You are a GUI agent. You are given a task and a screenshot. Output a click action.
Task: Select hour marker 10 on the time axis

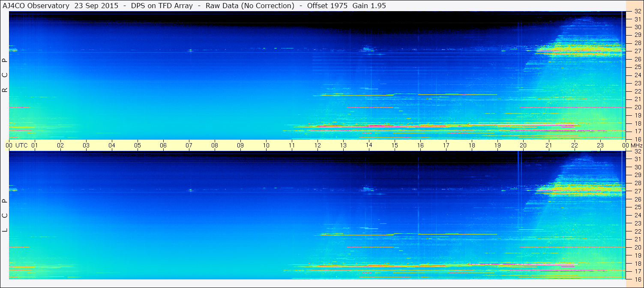click(x=266, y=145)
